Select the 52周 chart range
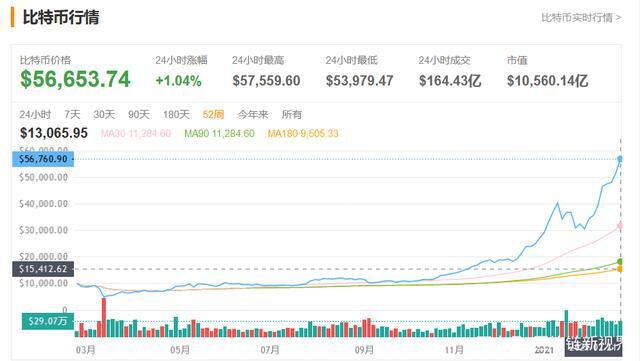640x361 pixels. click(213, 114)
